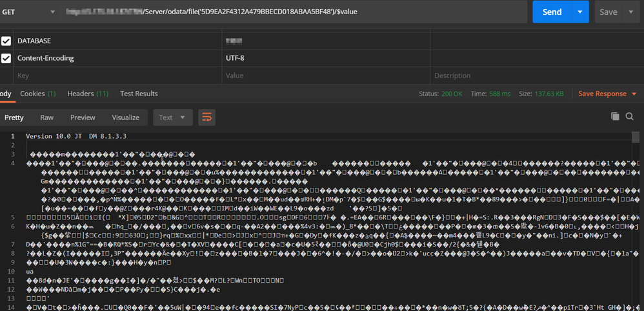Open search in response body
Viewport: 644px width, 311px height.
tap(630, 116)
